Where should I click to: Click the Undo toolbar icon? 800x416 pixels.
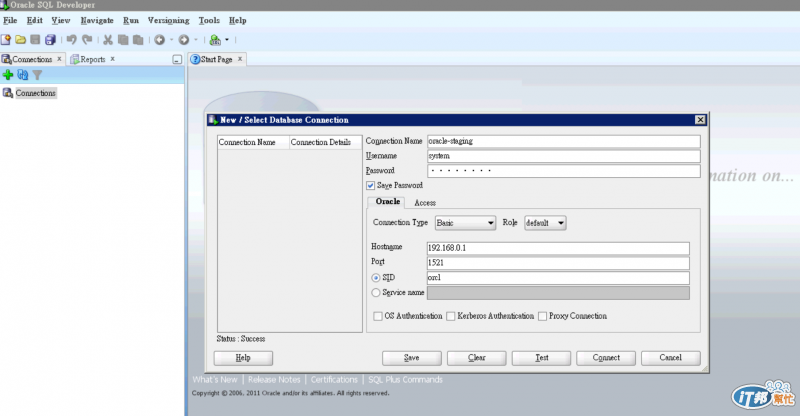71,40
